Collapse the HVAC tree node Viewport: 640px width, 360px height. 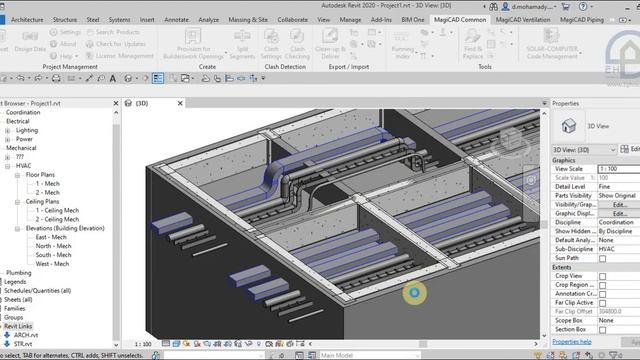click(7, 166)
